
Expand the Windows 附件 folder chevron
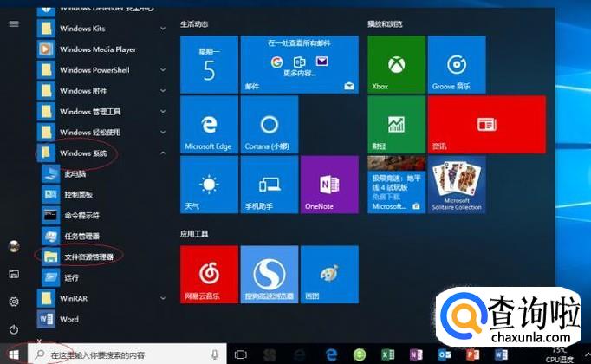[163, 91]
